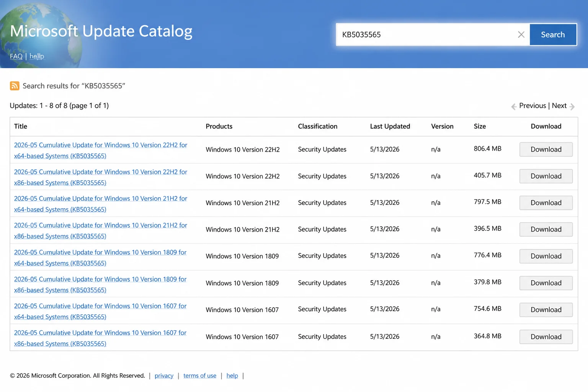Sort results by Last Updated column
The height and width of the screenshot is (392, 588).
(x=390, y=126)
